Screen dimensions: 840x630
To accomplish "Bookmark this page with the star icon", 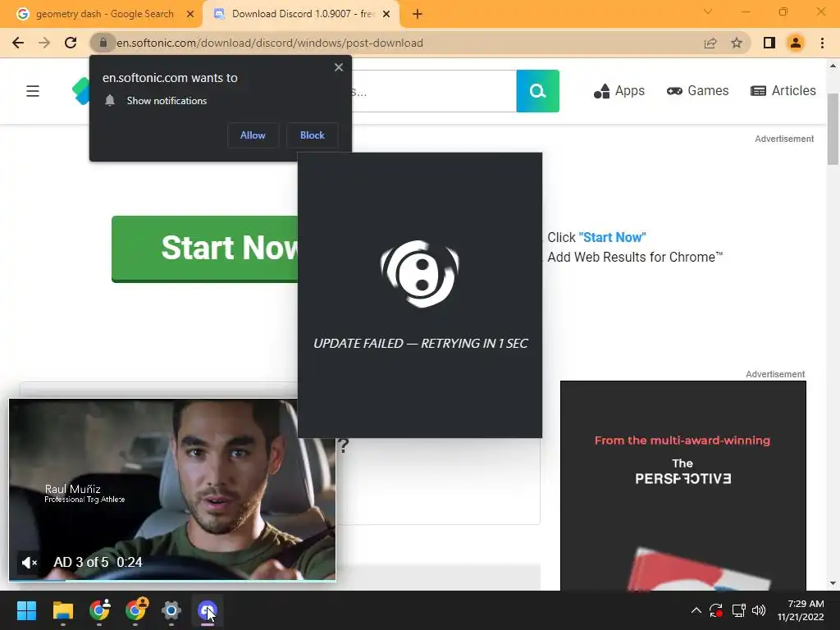I will tap(737, 43).
